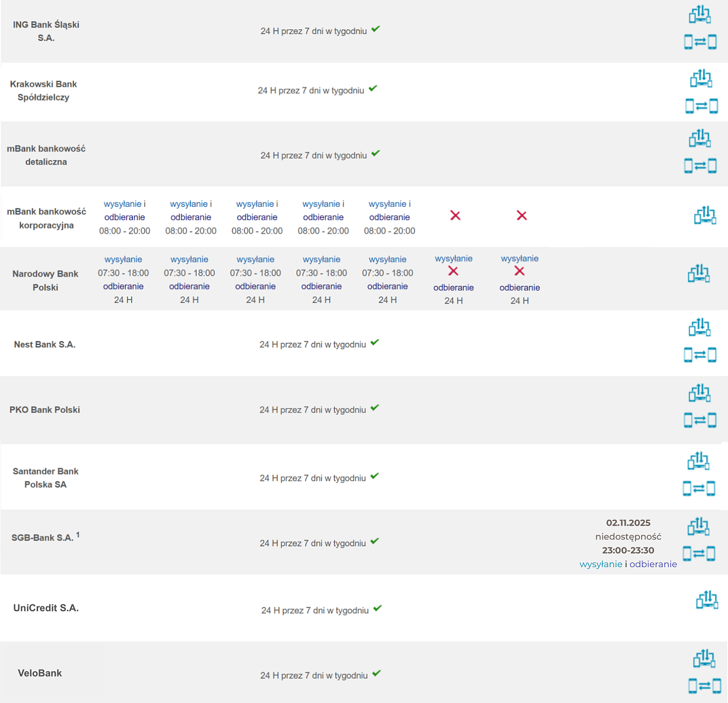Click the green checkmark in PKO Bank Polski row
The height and width of the screenshot is (703, 728).
pos(375,408)
